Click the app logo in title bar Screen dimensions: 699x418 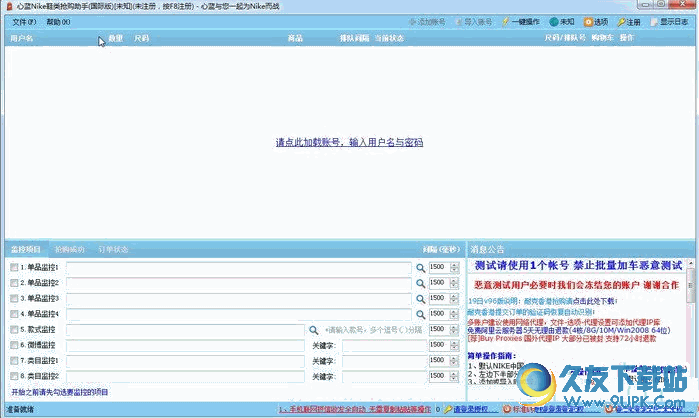click(x=9, y=6)
